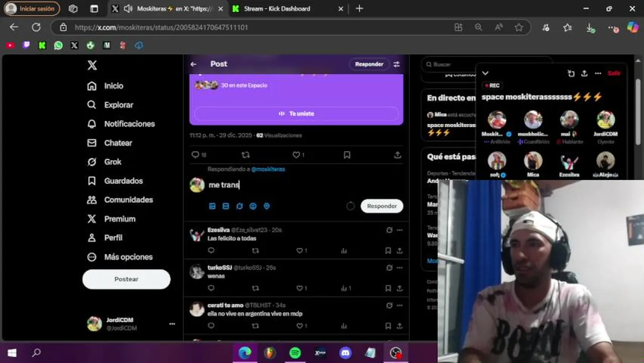
Task: Open the @moskiteras mention link
Action: click(268, 169)
